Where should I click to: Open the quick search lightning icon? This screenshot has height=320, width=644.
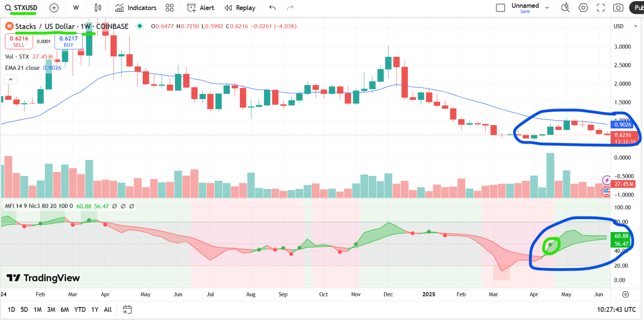[565, 8]
